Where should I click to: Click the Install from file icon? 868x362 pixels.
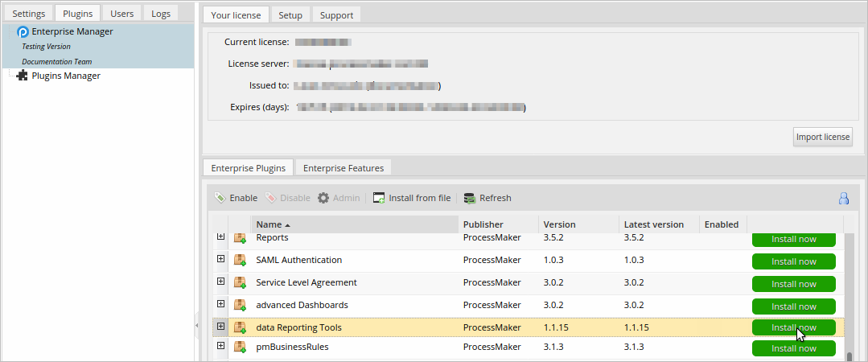[x=379, y=198]
